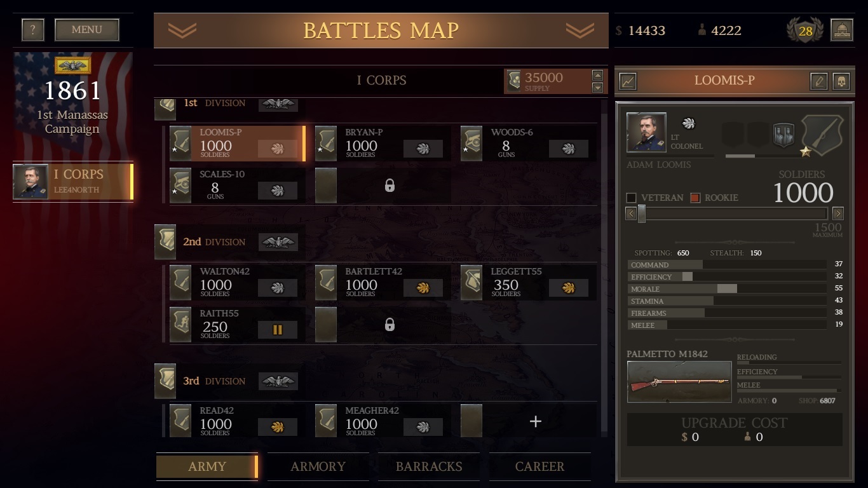
Task: Click the pencil rename icon beside LOOMIS-P
Action: pyautogui.click(x=819, y=81)
